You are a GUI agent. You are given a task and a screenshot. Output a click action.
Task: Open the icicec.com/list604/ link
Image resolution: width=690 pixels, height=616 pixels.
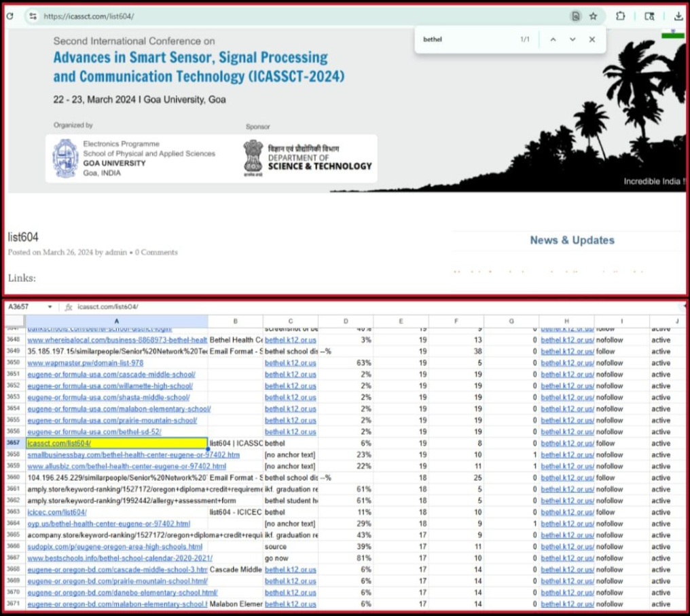pyautogui.click(x=57, y=512)
